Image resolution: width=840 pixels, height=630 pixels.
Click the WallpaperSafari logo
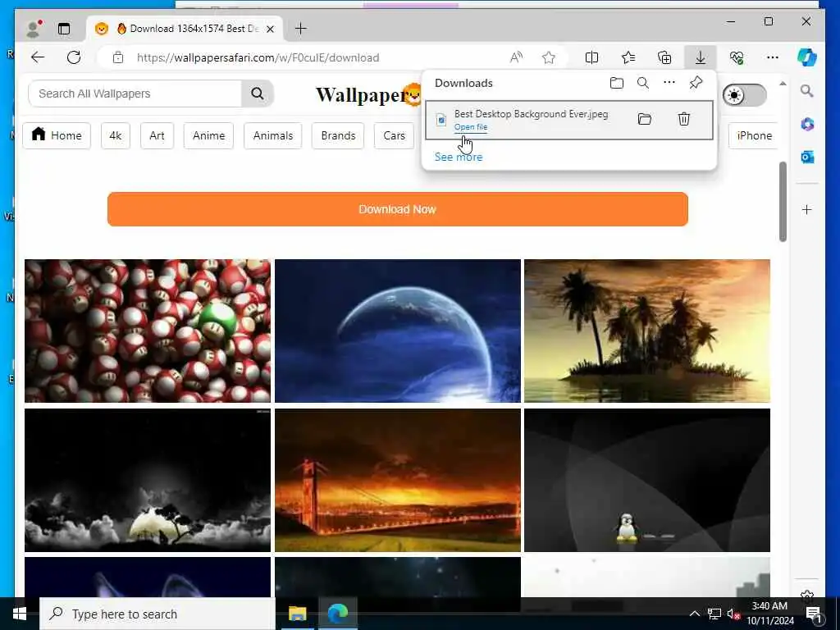pyautogui.click(x=368, y=95)
